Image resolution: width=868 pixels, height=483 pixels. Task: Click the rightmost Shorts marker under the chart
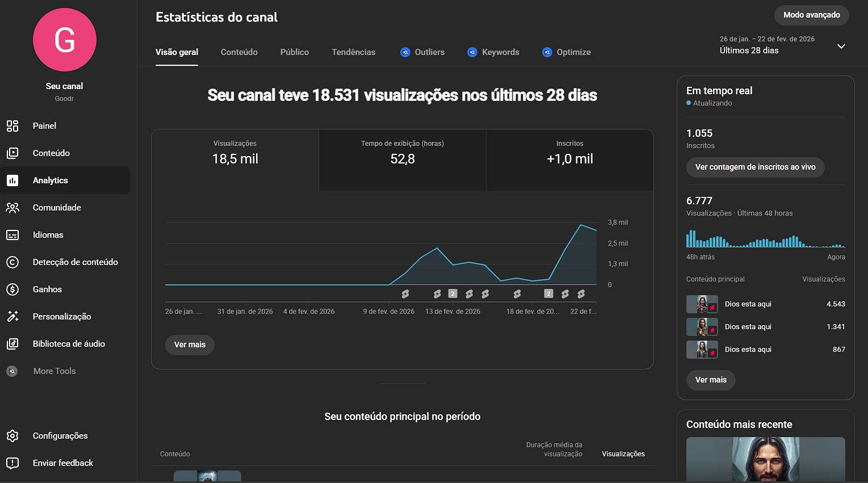tap(581, 294)
